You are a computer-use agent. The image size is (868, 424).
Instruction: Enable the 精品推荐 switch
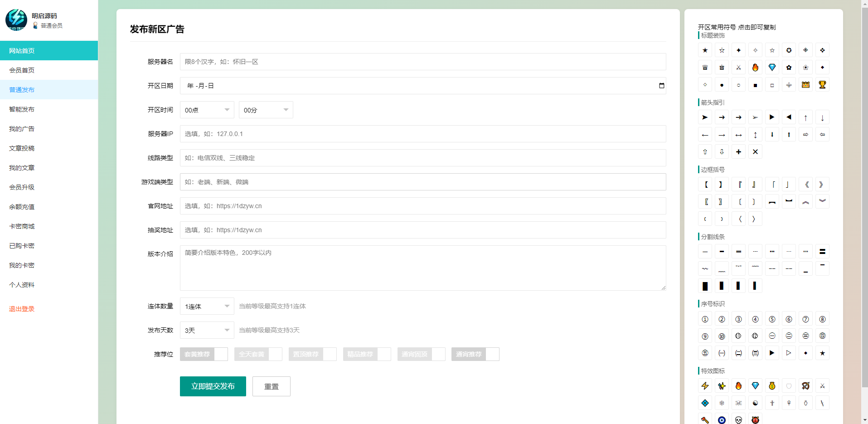(x=367, y=354)
